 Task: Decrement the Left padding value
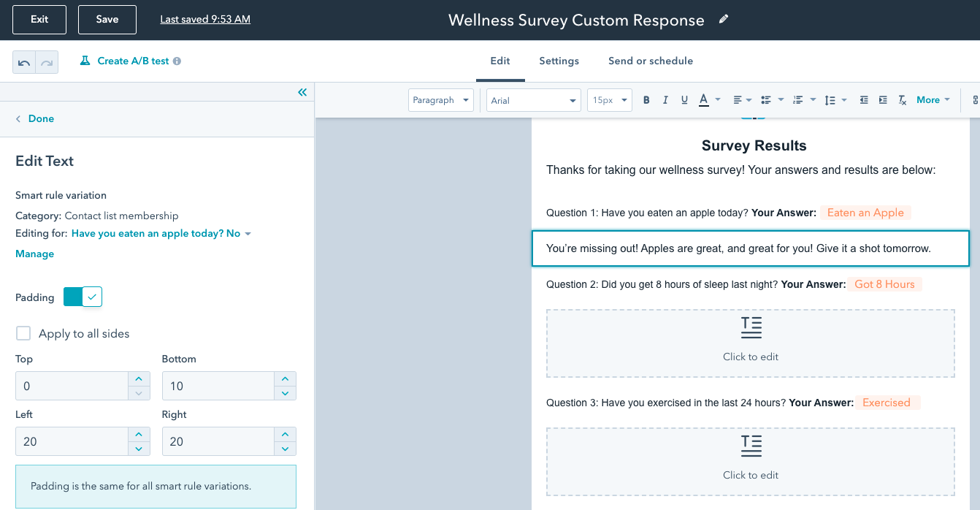(139, 449)
